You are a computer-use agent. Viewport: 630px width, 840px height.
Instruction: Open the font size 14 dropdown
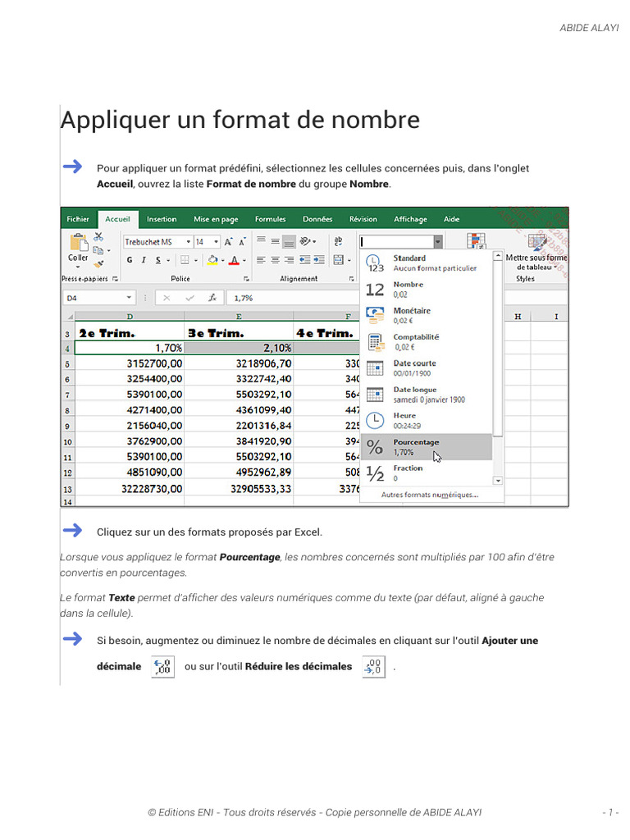[x=216, y=242]
